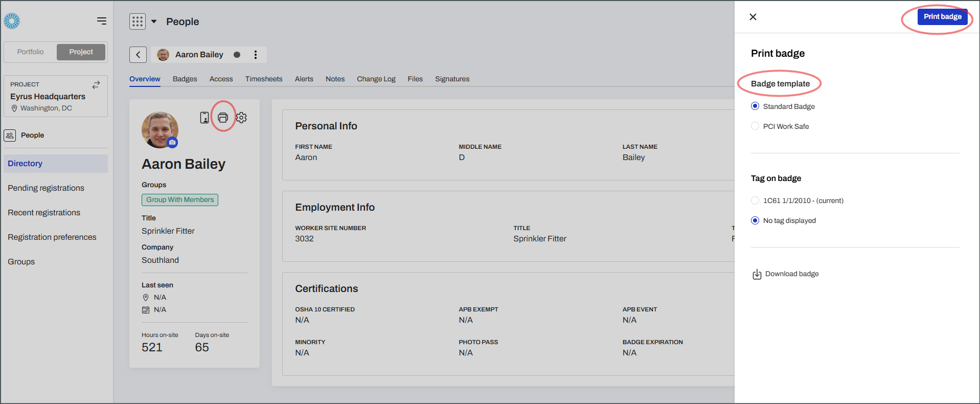Open the Files tab
980x404 pixels.
point(415,79)
